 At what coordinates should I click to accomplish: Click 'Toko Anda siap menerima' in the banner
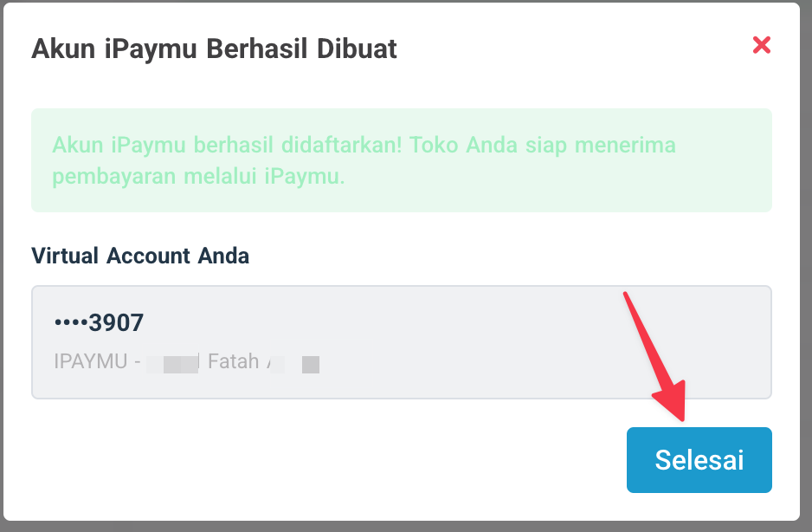[543, 145]
